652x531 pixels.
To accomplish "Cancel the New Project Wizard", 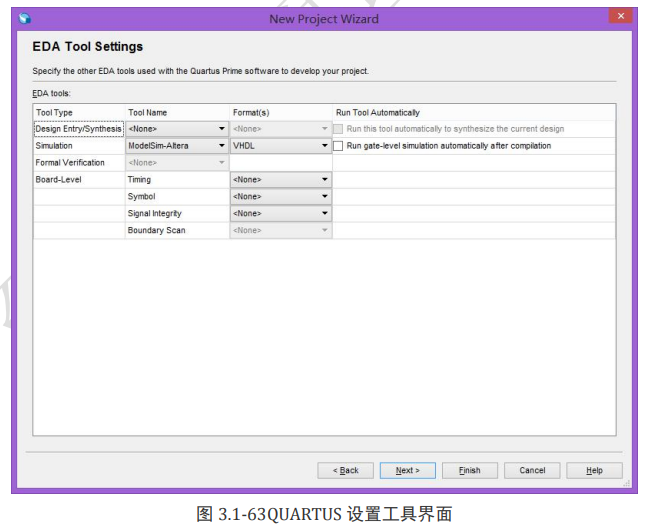I will tap(532, 470).
